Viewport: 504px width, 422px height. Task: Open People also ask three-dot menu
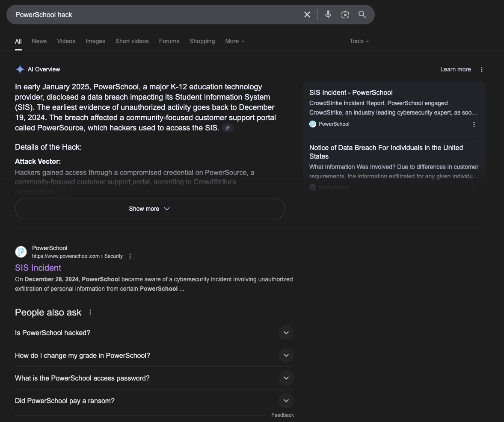pyautogui.click(x=90, y=312)
